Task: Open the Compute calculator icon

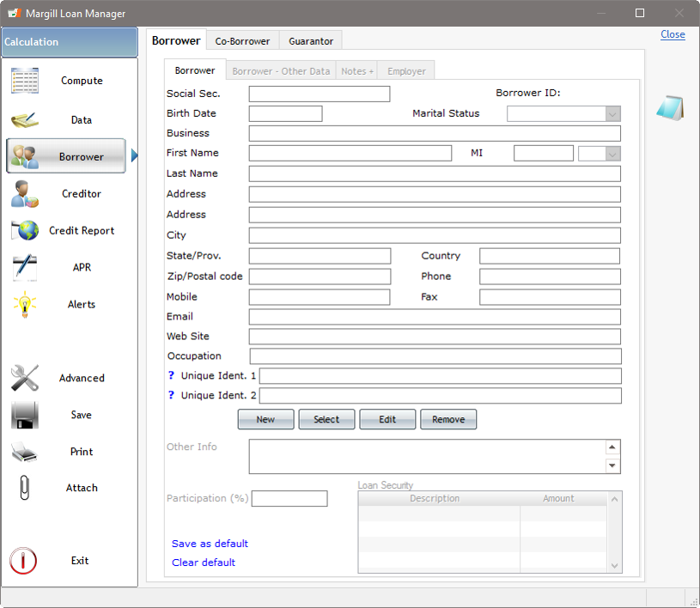Action: pyautogui.click(x=25, y=81)
